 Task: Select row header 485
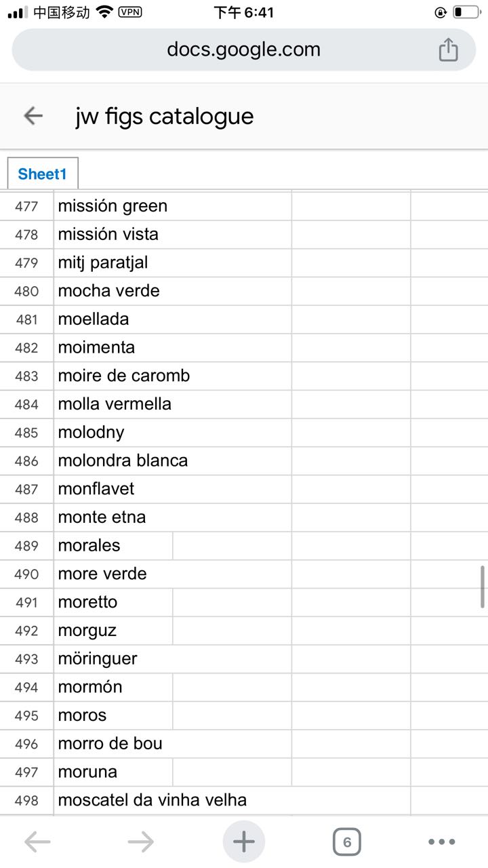pos(27,433)
